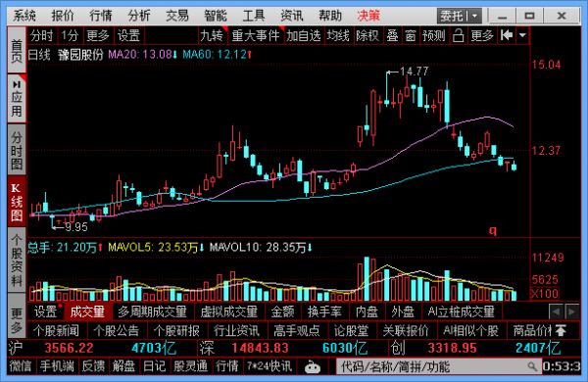Open the 智能 menu

tap(216, 16)
